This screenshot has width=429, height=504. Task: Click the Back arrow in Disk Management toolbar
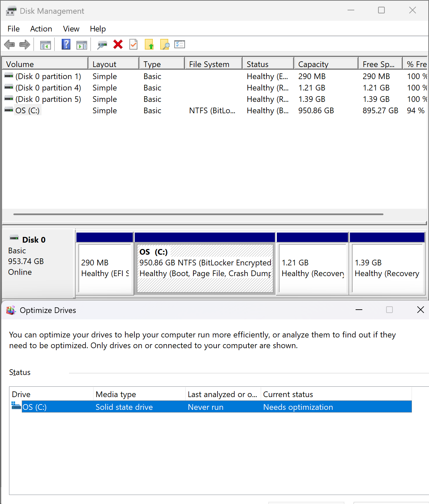coord(9,45)
